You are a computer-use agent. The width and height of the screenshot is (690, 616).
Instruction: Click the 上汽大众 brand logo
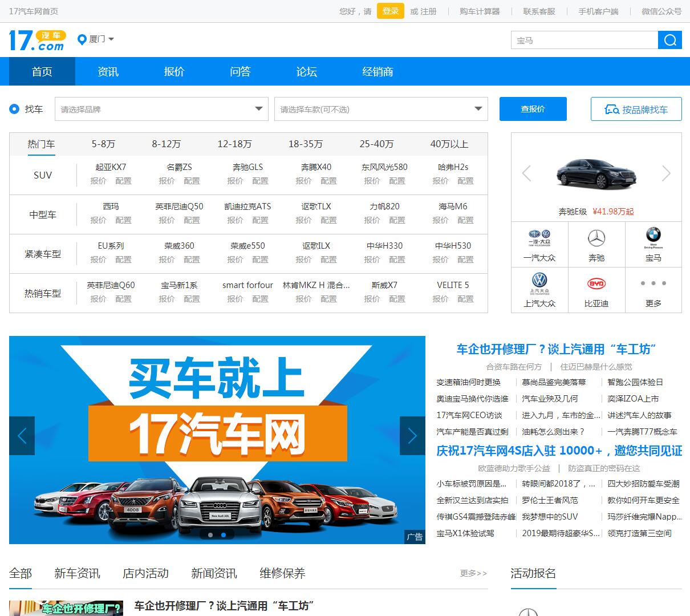539,283
